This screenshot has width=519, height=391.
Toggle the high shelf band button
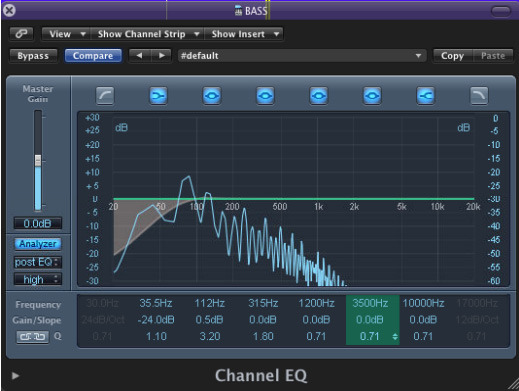[426, 96]
